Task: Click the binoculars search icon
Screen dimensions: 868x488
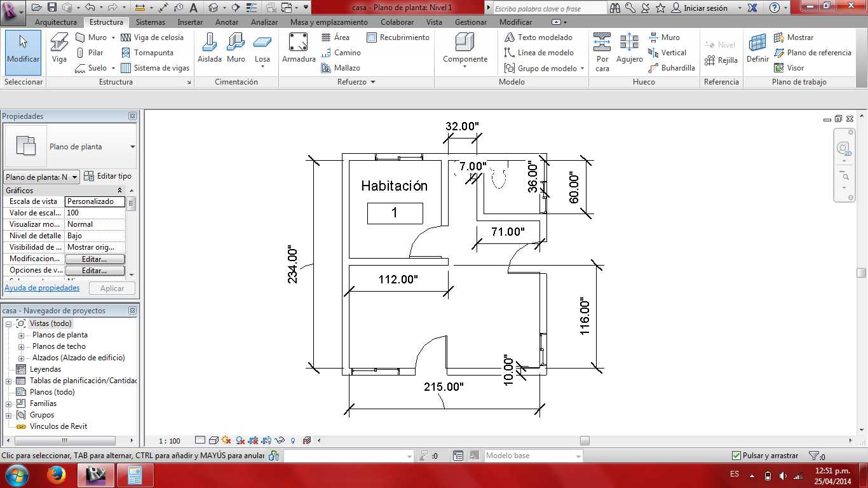Action: 615,8
